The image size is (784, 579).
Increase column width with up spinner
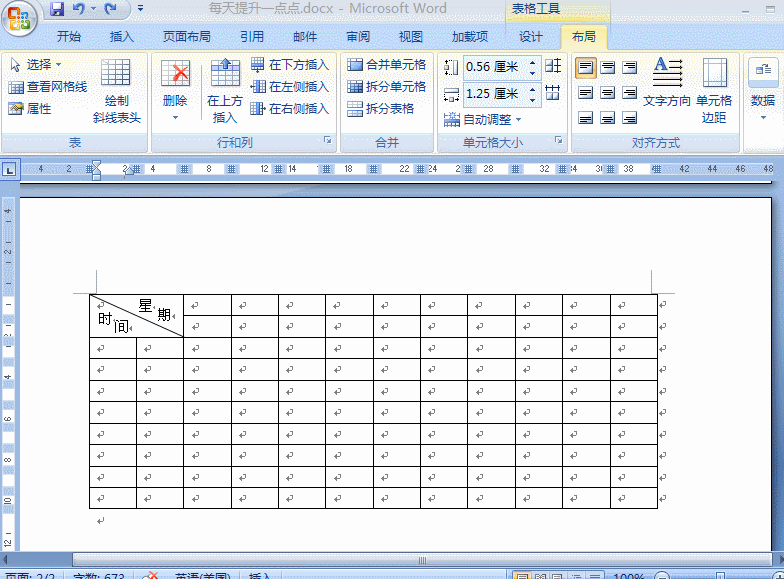(532, 90)
